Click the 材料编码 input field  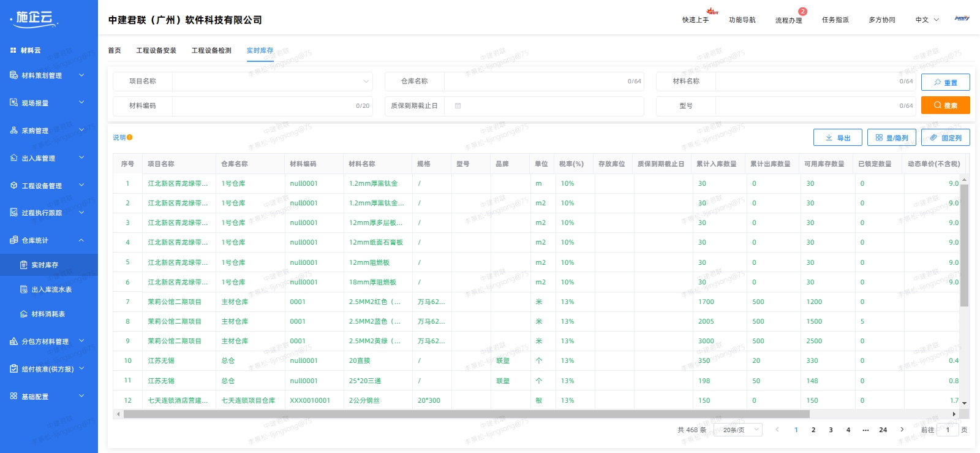263,106
